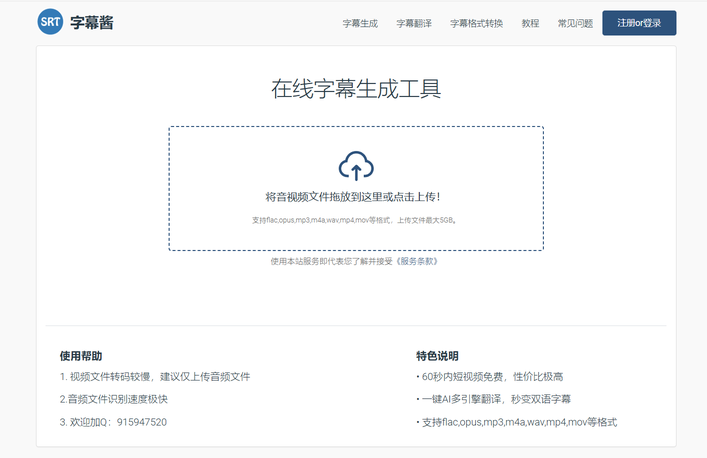
Task: Open the 教程 navigation link
Action: click(x=530, y=23)
